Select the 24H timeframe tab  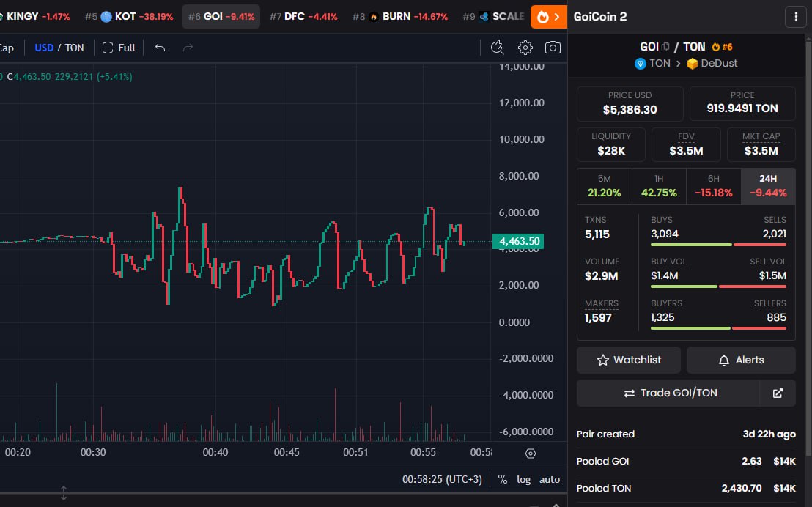[x=768, y=186]
